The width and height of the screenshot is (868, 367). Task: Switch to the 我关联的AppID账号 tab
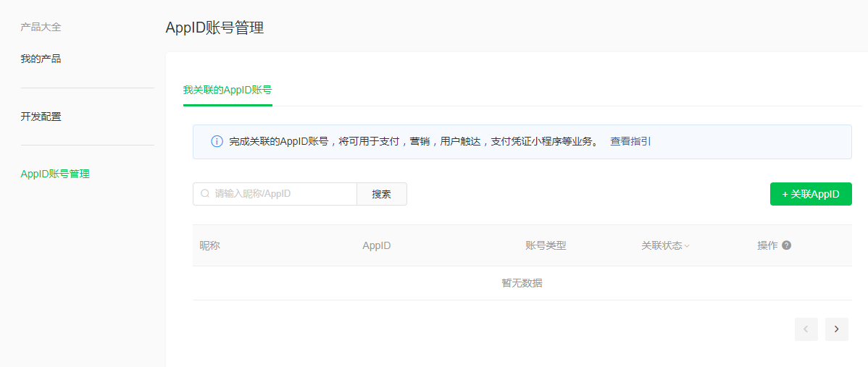pyautogui.click(x=228, y=90)
